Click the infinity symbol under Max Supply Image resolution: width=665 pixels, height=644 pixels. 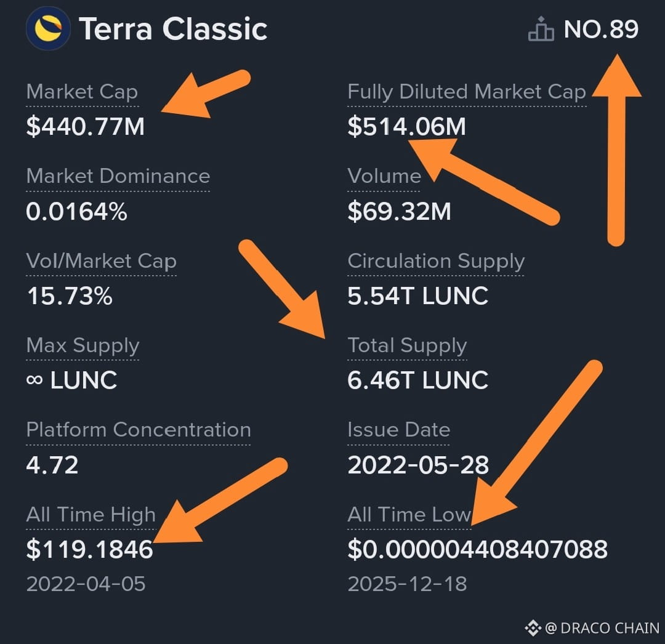click(x=34, y=380)
